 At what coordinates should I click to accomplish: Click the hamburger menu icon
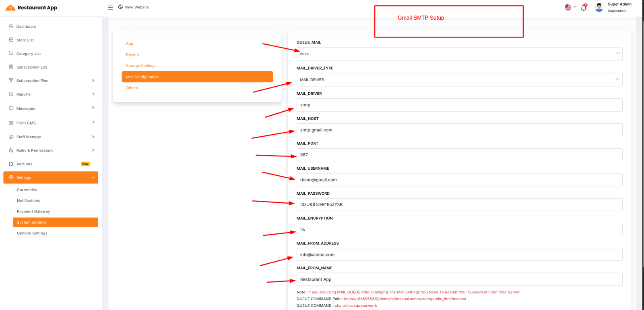click(x=110, y=8)
